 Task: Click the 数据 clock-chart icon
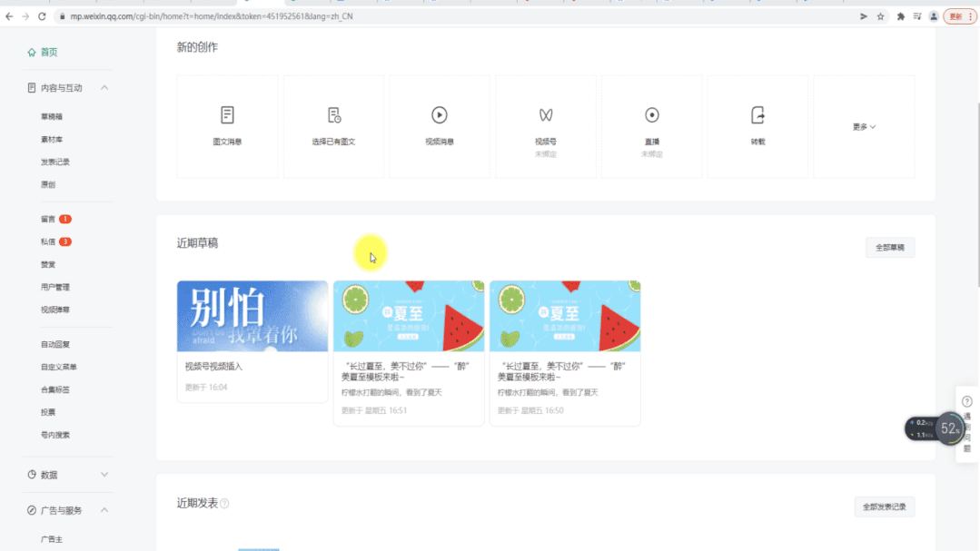click(31, 475)
